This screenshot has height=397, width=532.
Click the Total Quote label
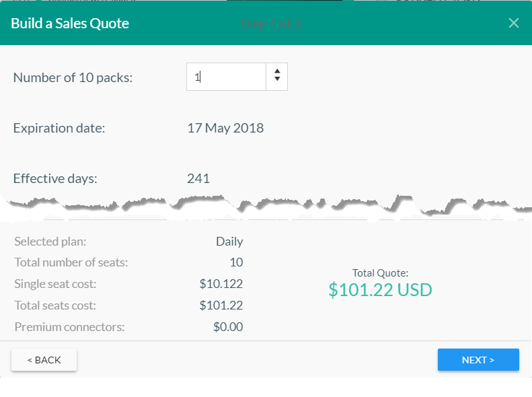[380, 273]
